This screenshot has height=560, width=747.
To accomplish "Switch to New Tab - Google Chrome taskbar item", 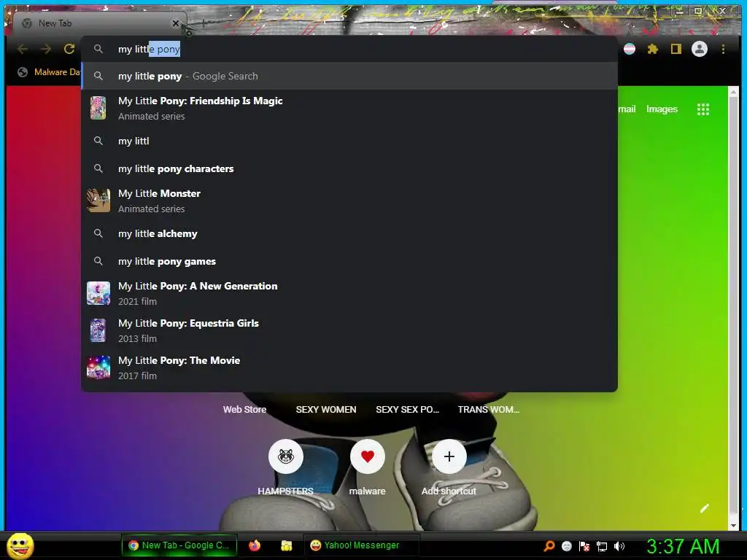I will pos(179,545).
